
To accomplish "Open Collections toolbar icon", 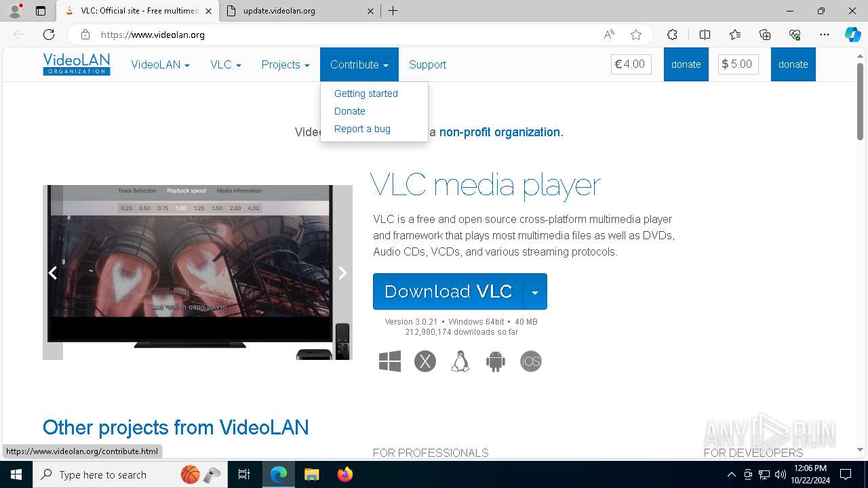I will (x=765, y=35).
